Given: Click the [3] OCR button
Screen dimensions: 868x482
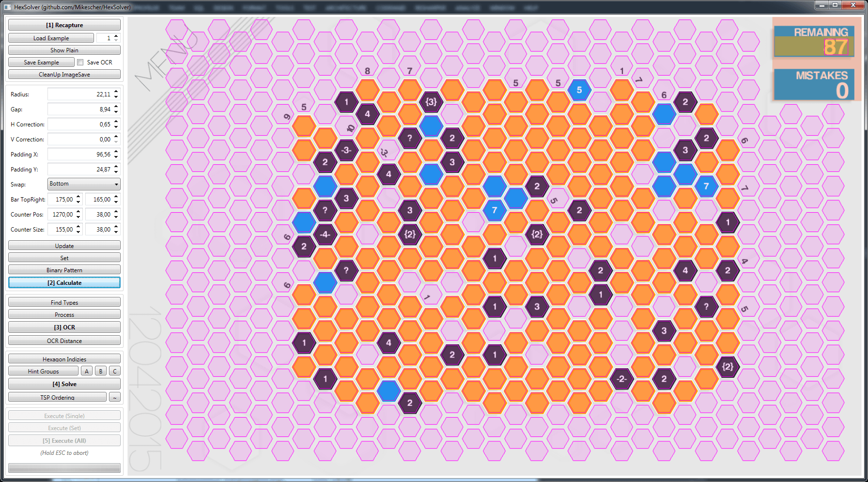Looking at the screenshot, I should coord(64,327).
